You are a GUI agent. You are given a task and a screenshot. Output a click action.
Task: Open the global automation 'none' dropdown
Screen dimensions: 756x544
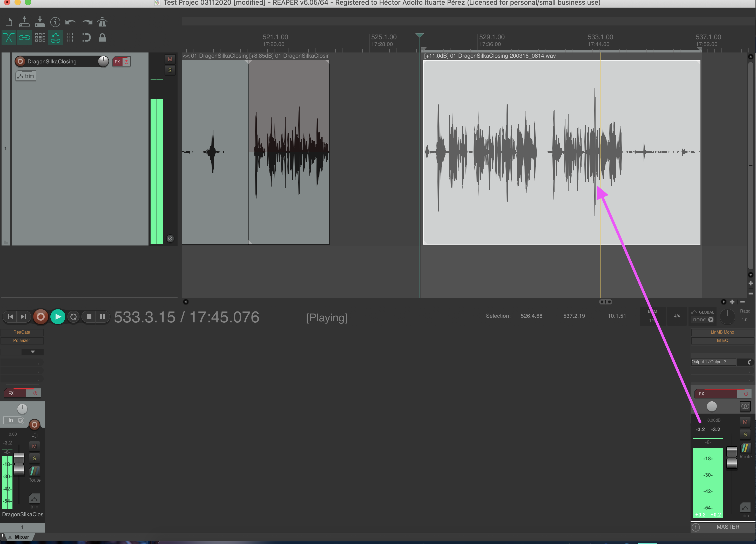[x=703, y=320]
